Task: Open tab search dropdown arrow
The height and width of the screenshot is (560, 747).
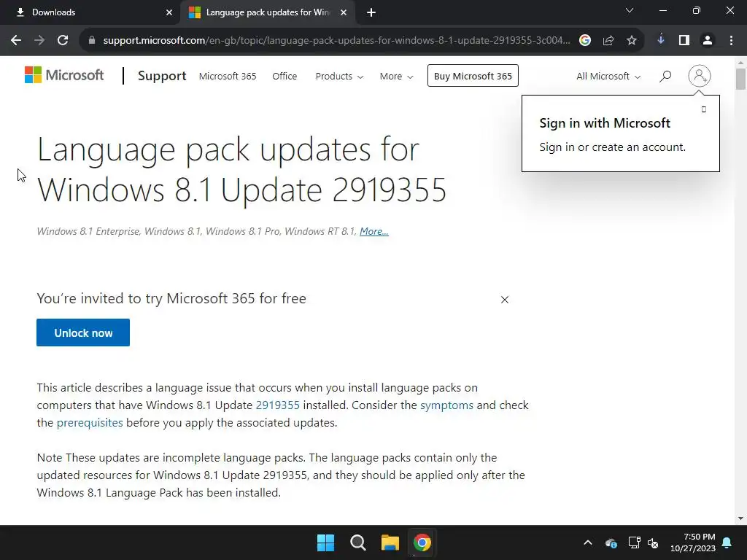Action: pyautogui.click(x=630, y=10)
